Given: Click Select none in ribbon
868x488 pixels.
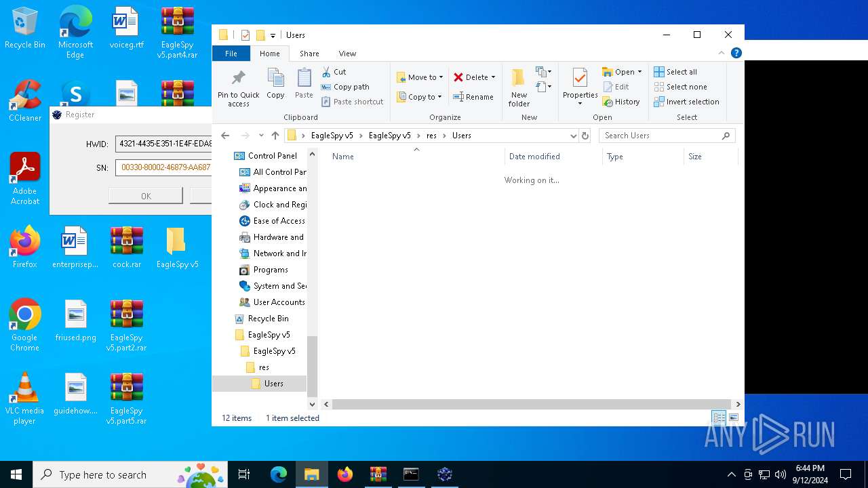Looking at the screenshot, I should [680, 87].
